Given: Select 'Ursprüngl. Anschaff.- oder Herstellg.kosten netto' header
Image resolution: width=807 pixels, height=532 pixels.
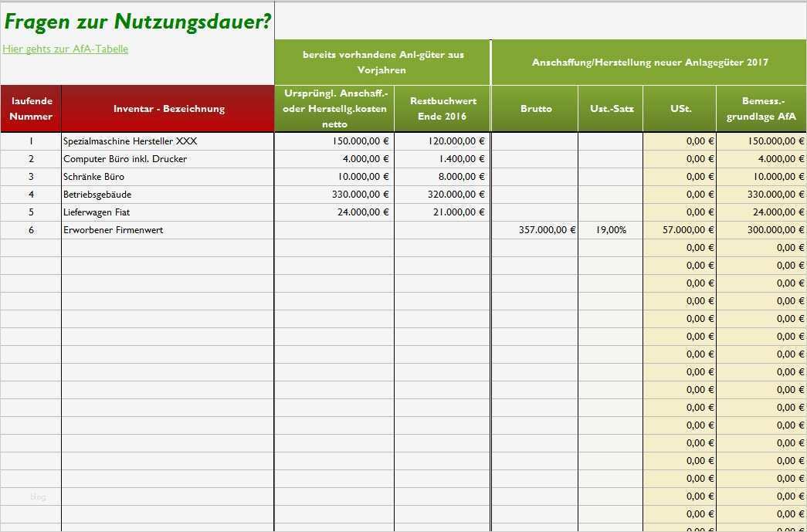Looking at the screenshot, I should pos(334,109).
